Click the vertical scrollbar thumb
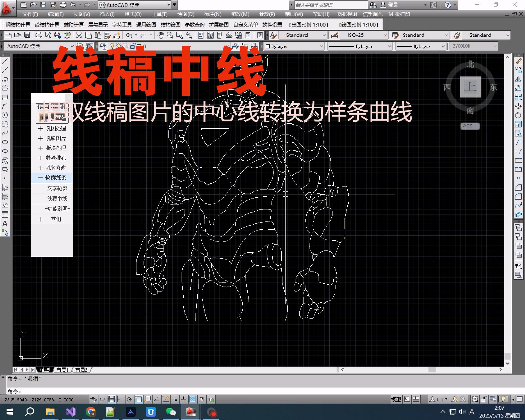The height and width of the screenshot is (420, 525). click(x=507, y=356)
